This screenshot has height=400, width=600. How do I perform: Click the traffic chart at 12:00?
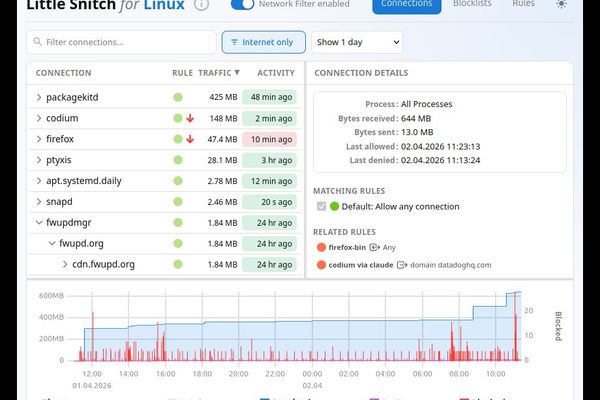click(x=92, y=327)
